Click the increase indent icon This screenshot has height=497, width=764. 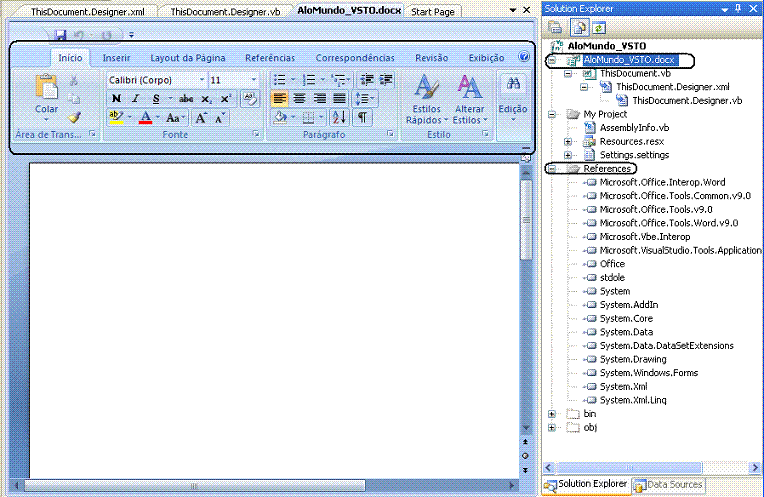(x=386, y=80)
